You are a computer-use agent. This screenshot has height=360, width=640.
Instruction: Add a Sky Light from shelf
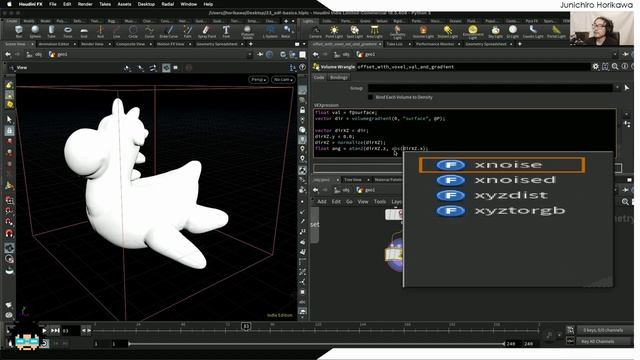point(495,31)
